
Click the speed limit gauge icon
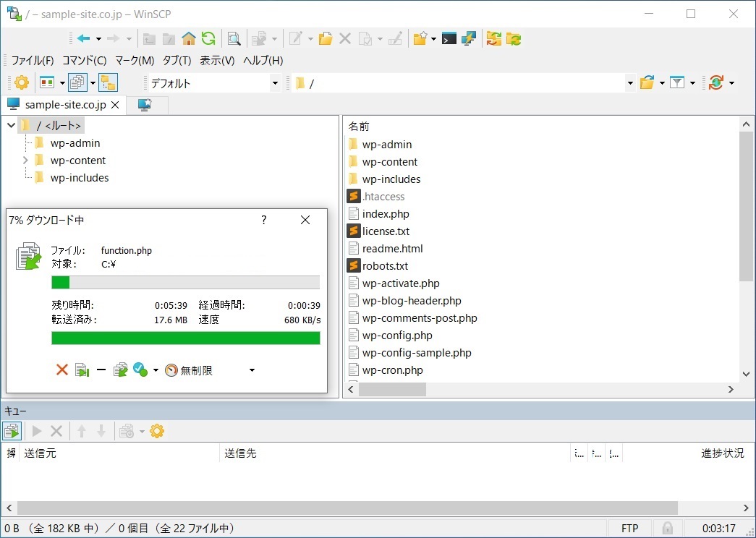click(x=171, y=370)
